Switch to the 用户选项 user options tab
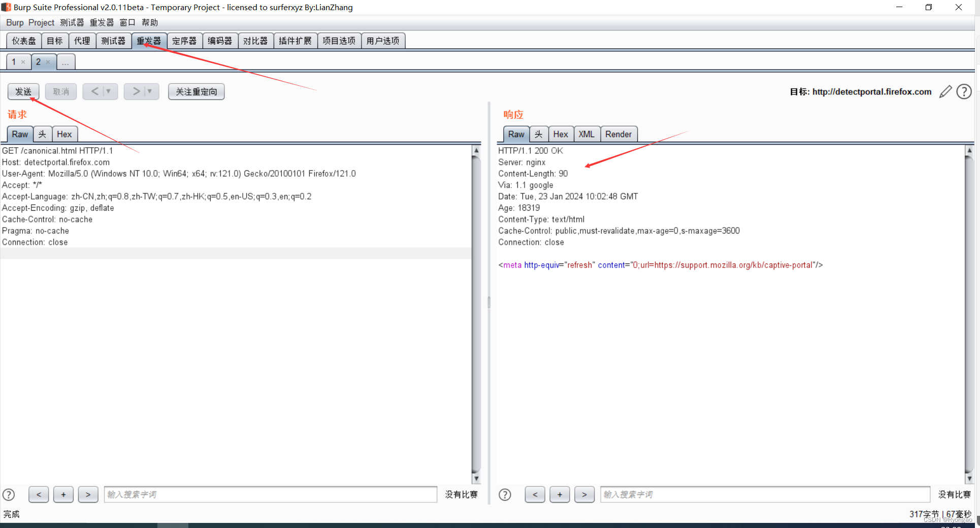 point(383,41)
